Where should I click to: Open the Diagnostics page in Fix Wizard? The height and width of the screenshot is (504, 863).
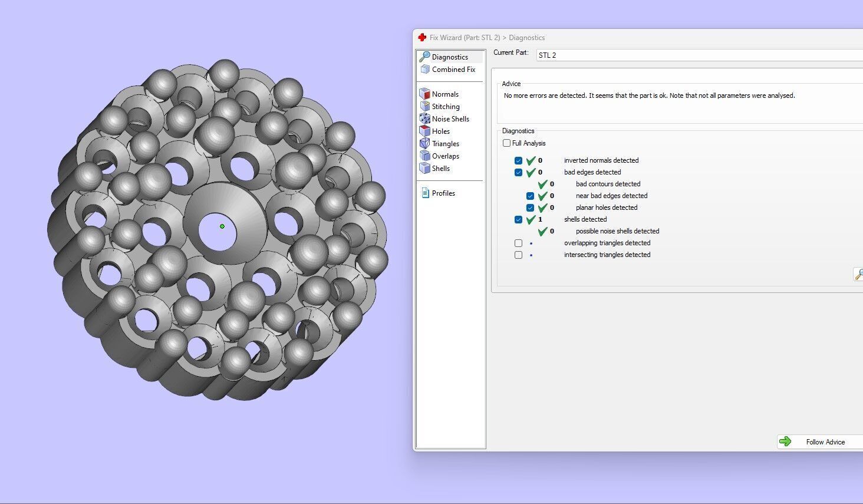click(x=450, y=57)
